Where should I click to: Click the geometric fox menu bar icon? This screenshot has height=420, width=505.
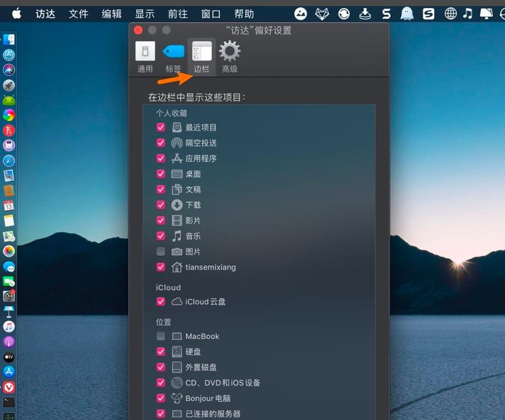[x=322, y=14]
